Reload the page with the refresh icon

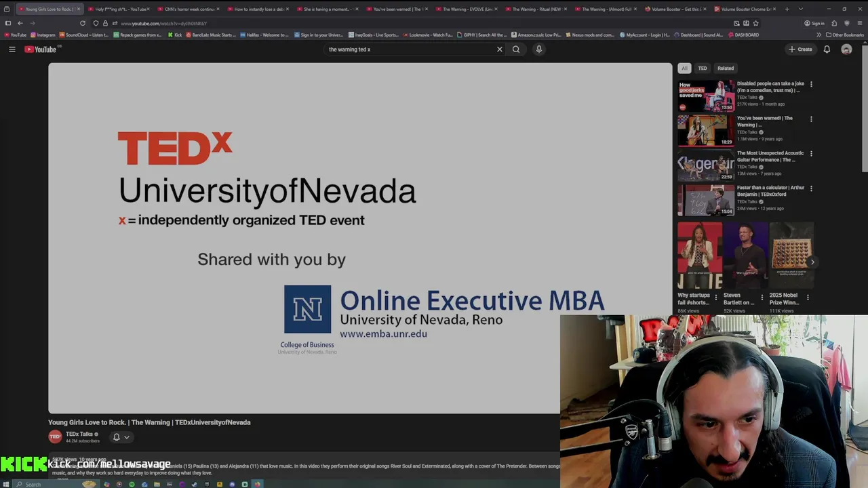(83, 23)
